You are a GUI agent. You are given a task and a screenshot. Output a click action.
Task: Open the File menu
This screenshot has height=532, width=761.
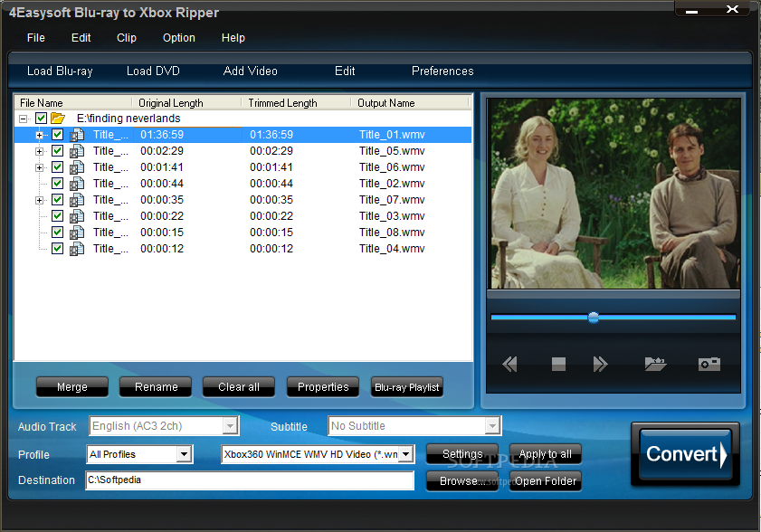click(x=36, y=38)
